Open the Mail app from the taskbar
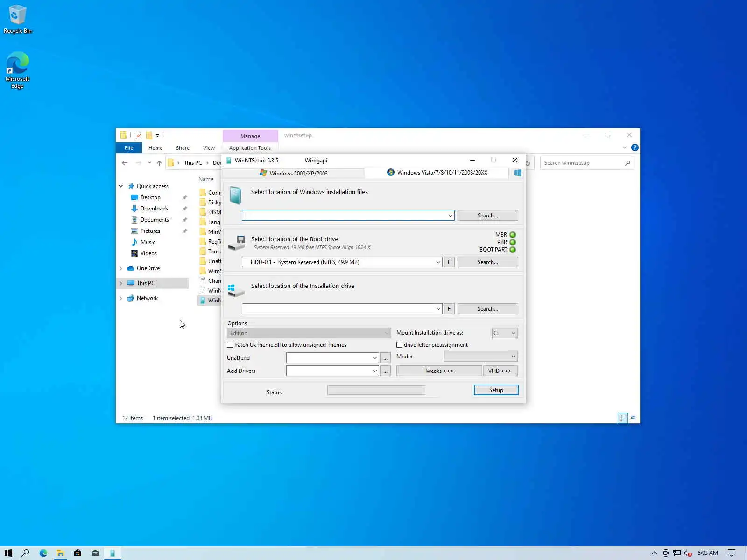The height and width of the screenshot is (560, 747). click(95, 553)
